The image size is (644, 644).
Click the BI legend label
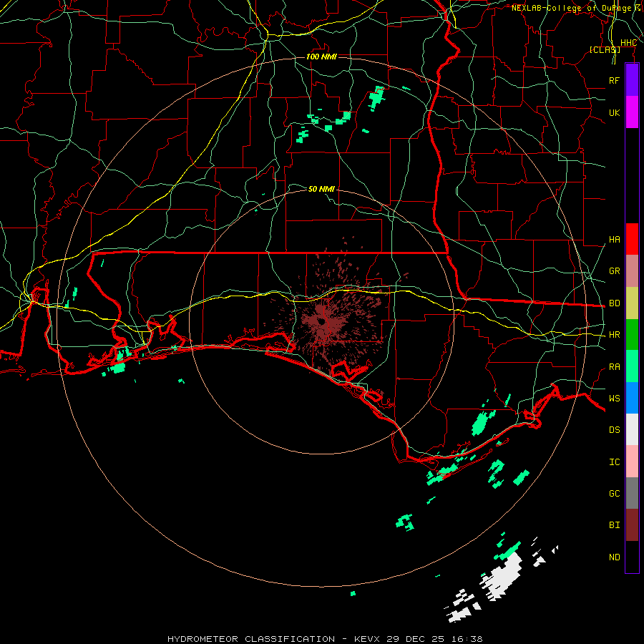point(614,525)
